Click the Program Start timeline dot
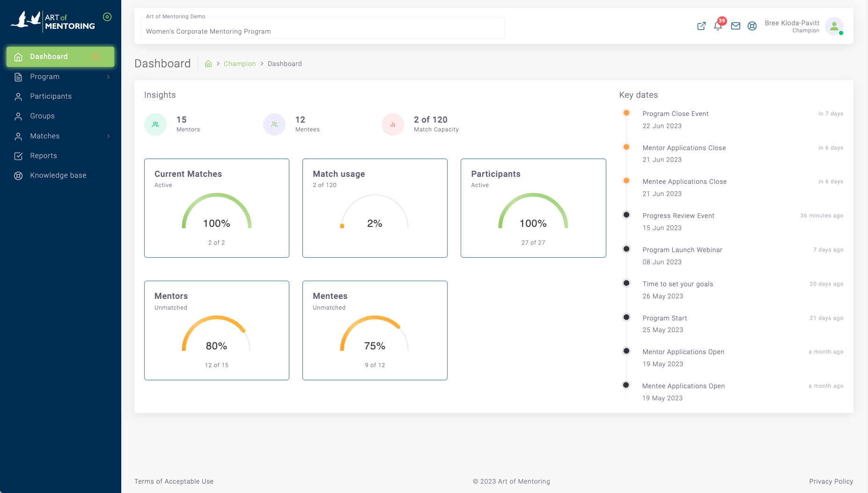Image resolution: width=868 pixels, height=493 pixels. coord(626,317)
